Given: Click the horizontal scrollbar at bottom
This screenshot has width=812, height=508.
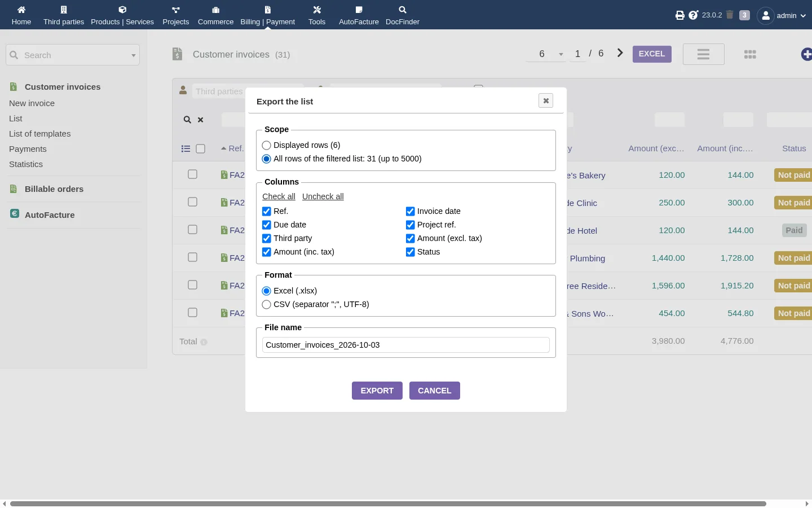Looking at the screenshot, I should [x=388, y=503].
